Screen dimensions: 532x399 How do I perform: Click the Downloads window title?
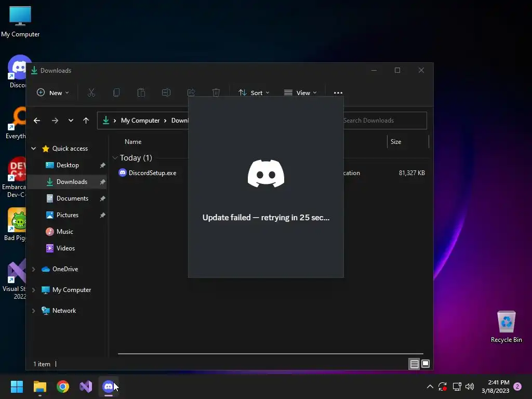point(56,71)
